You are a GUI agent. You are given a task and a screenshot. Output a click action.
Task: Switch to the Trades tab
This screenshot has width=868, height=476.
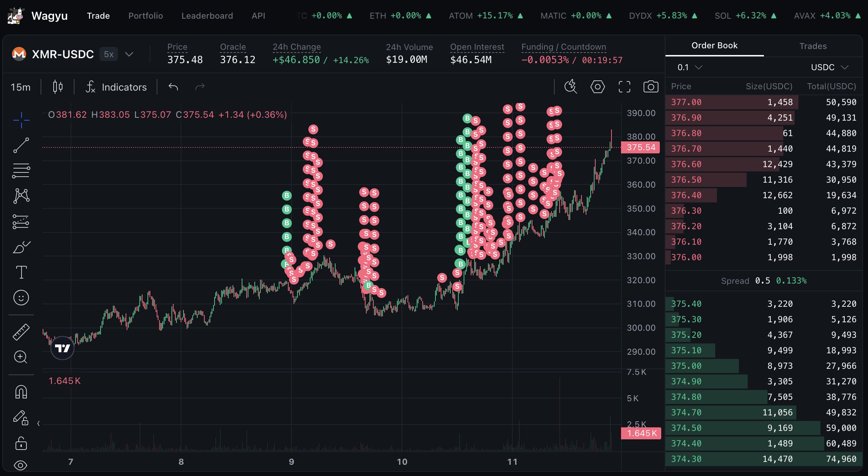[813, 46]
